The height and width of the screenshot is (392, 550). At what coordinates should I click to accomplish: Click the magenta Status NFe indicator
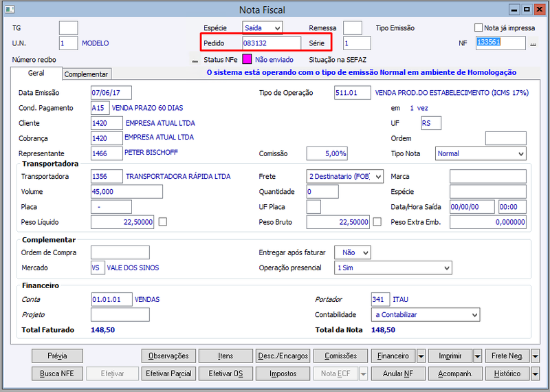(247, 60)
